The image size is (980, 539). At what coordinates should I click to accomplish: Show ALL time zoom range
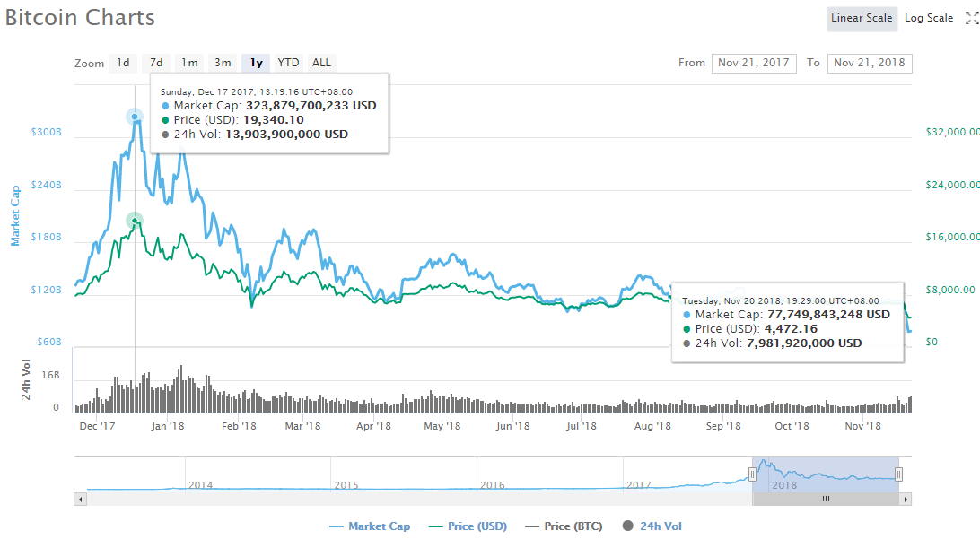click(321, 63)
